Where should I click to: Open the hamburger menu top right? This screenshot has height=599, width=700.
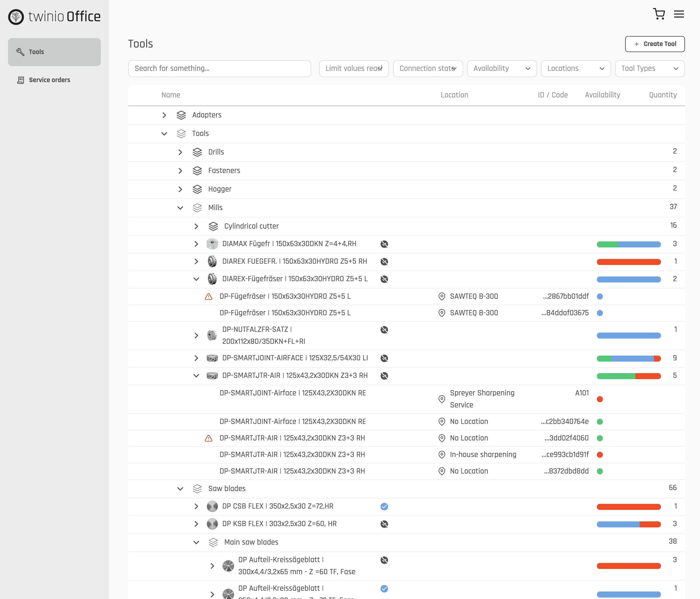[x=679, y=14]
